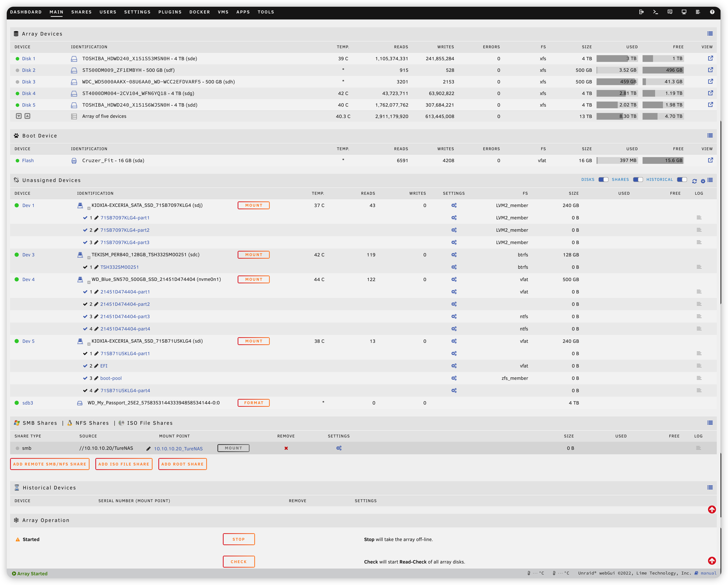Open the view icon for Disk 3
The image size is (728, 585).
710,81
